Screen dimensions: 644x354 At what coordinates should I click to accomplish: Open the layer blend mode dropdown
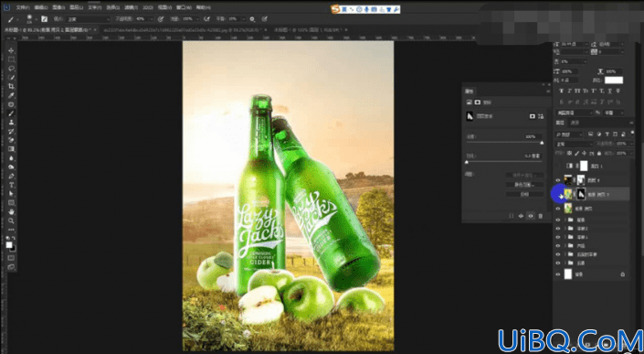574,144
